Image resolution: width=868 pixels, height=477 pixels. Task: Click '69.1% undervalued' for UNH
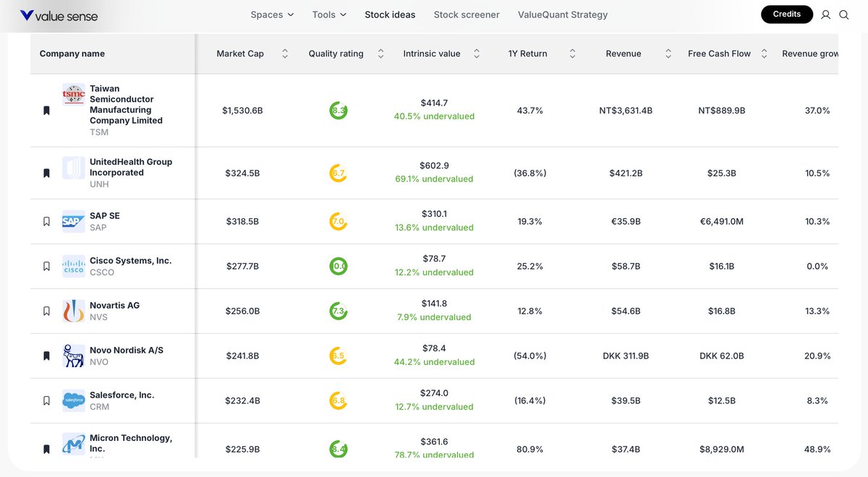(434, 179)
